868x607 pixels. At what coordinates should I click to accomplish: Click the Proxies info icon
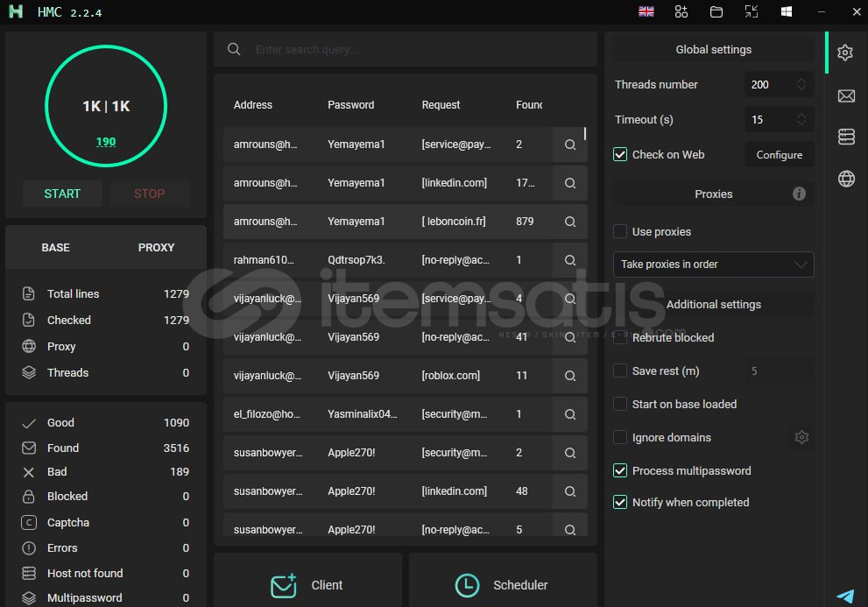799,194
